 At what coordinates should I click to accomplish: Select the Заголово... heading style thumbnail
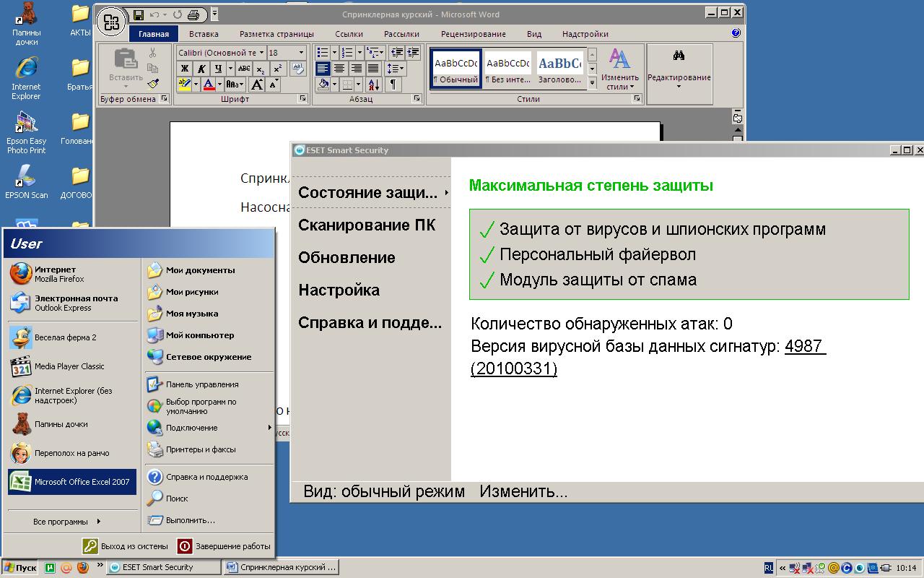click(x=559, y=68)
